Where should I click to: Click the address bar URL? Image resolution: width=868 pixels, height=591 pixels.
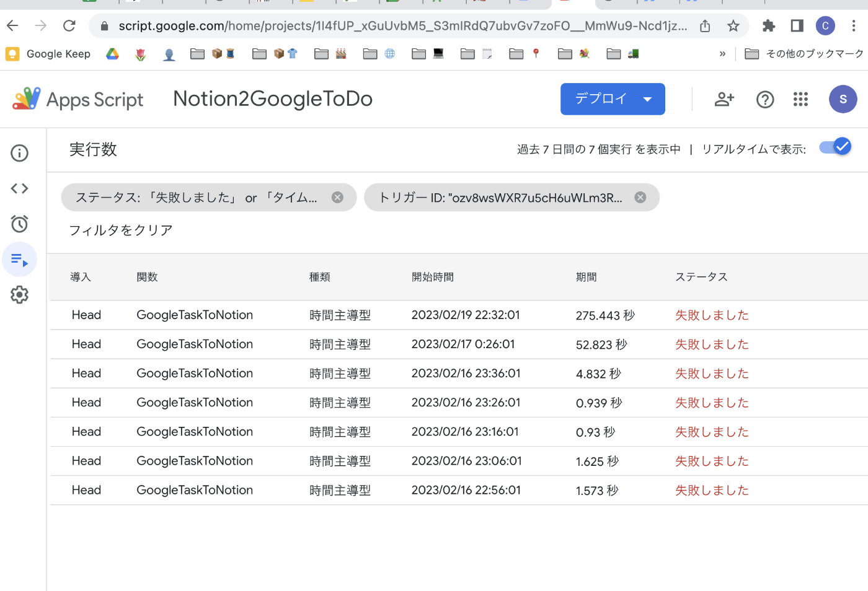403,25
